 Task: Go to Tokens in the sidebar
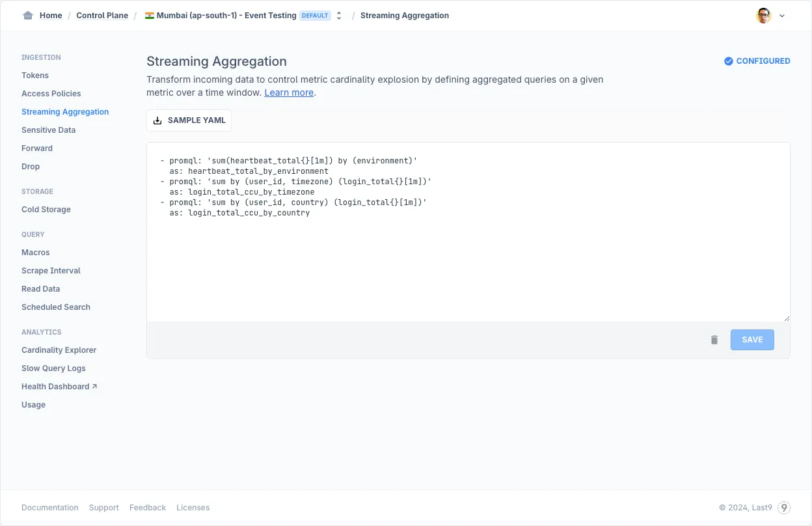[x=35, y=76]
